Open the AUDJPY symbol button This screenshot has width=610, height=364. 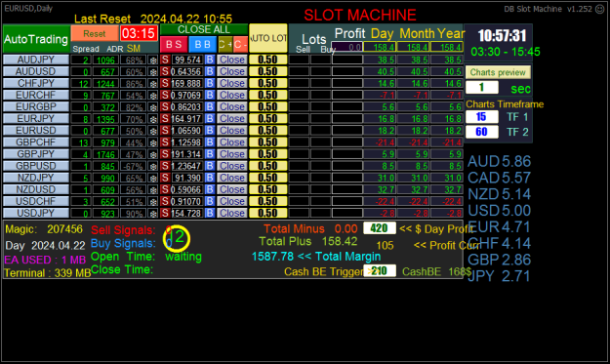(36, 60)
